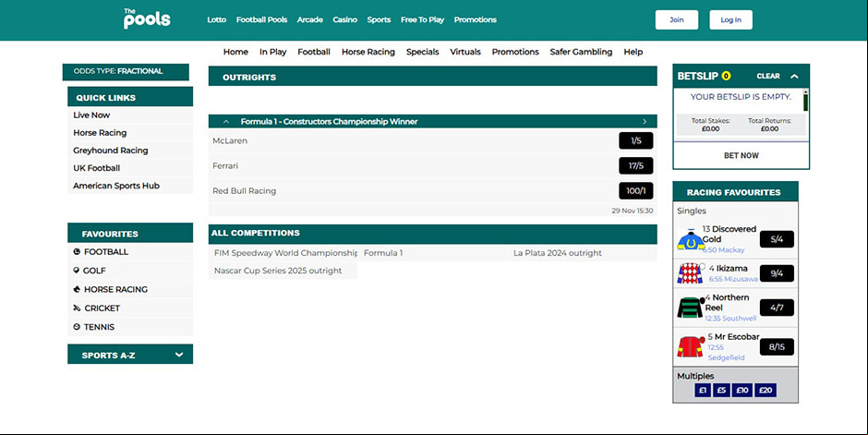Open Horse Racing sub-navigation tab
This screenshot has height=435, width=868.
pyautogui.click(x=368, y=52)
